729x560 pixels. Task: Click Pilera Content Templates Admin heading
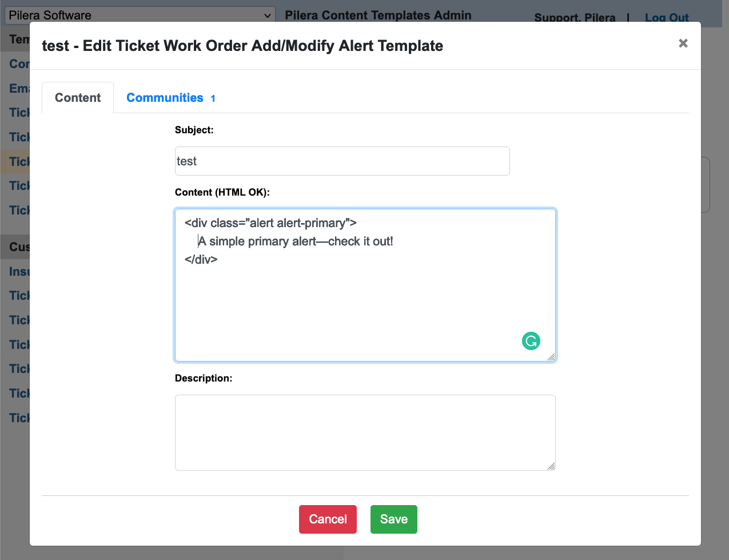pyautogui.click(x=379, y=15)
